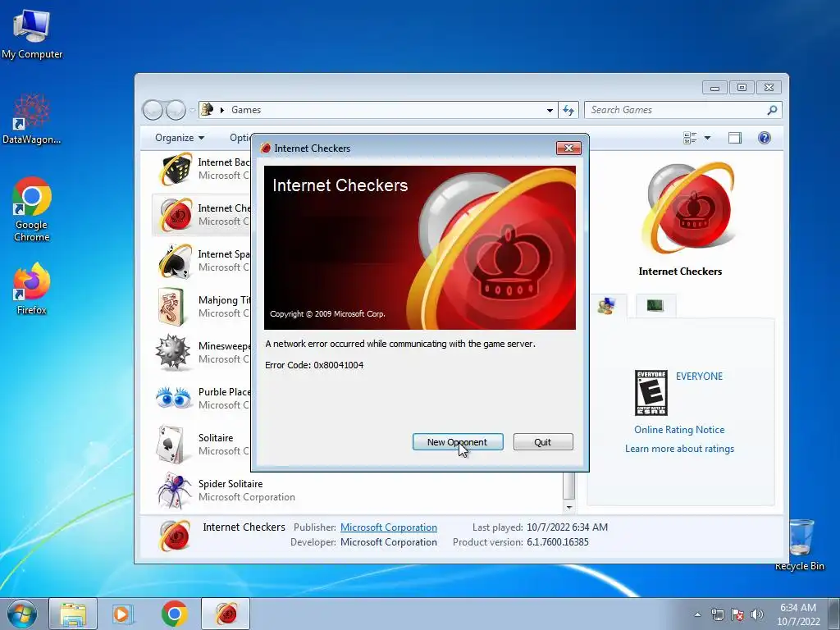Click New Opponent button
840x630 pixels.
pos(458,442)
